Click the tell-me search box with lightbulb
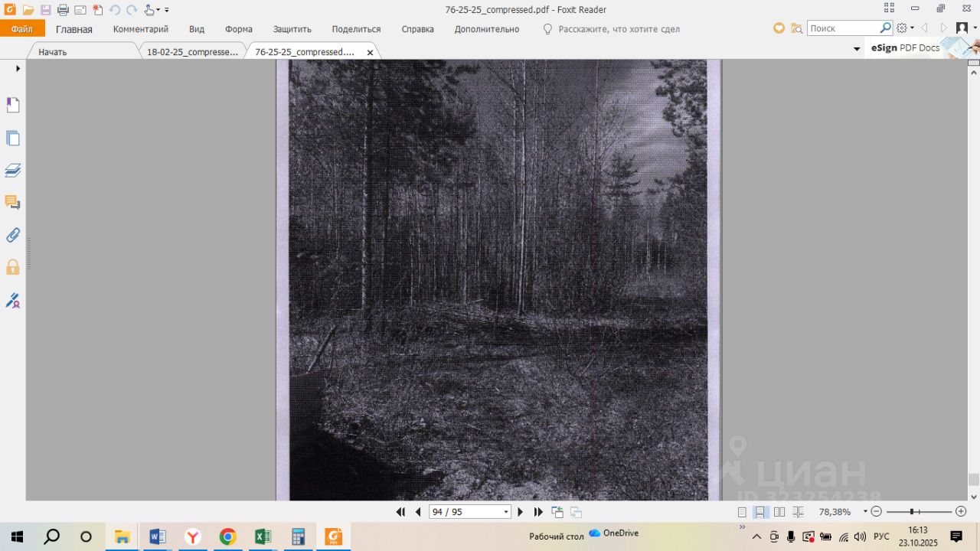The width and height of the screenshot is (980, 551). pyautogui.click(x=611, y=29)
